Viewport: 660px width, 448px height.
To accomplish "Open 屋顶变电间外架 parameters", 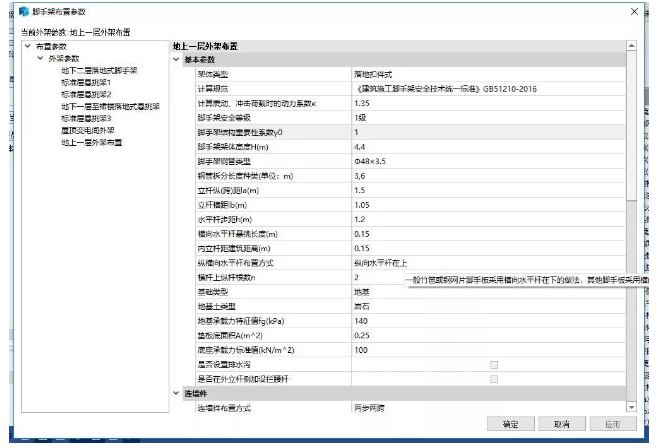I will (90, 130).
